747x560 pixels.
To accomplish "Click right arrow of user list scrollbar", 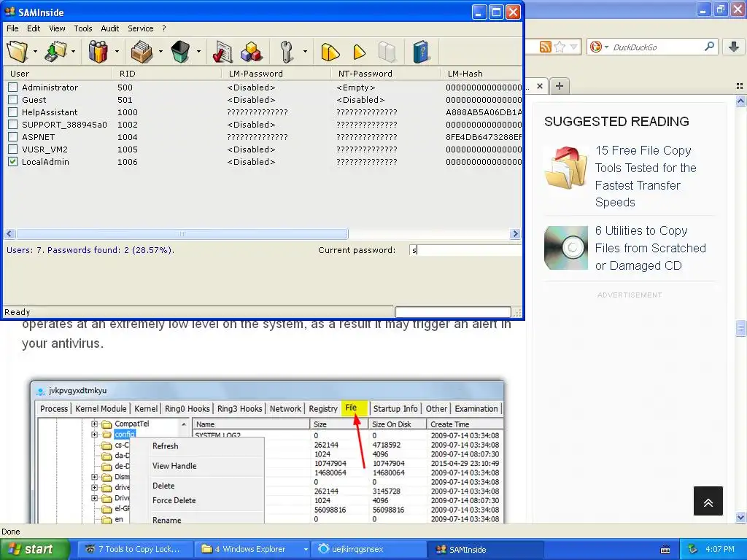I will (515, 234).
